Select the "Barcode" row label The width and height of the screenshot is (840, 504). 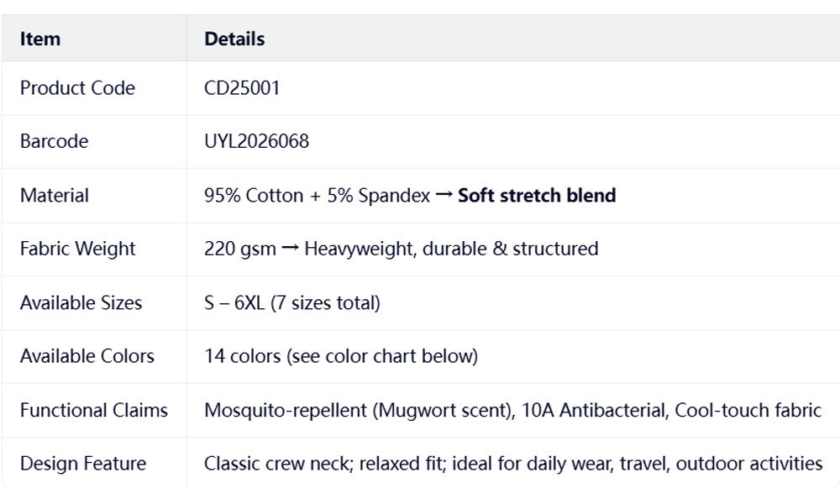54,142
